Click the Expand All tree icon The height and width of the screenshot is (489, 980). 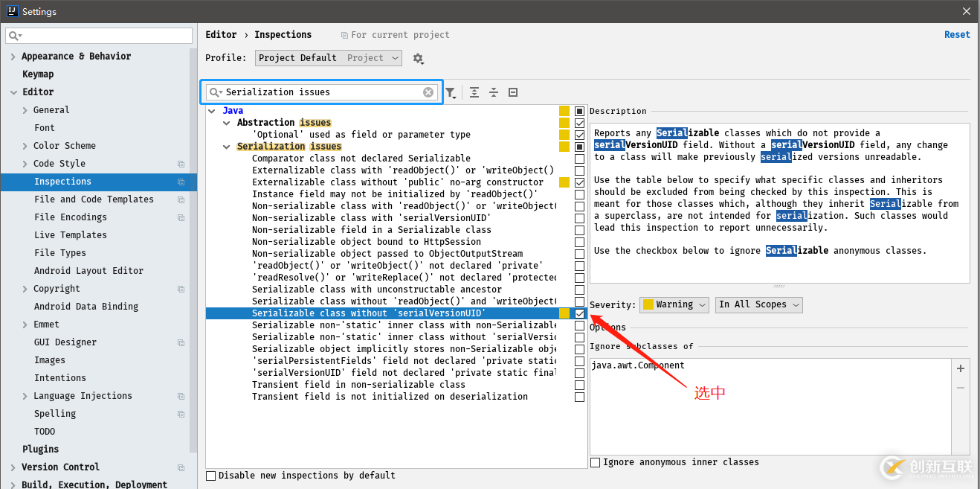coord(474,92)
